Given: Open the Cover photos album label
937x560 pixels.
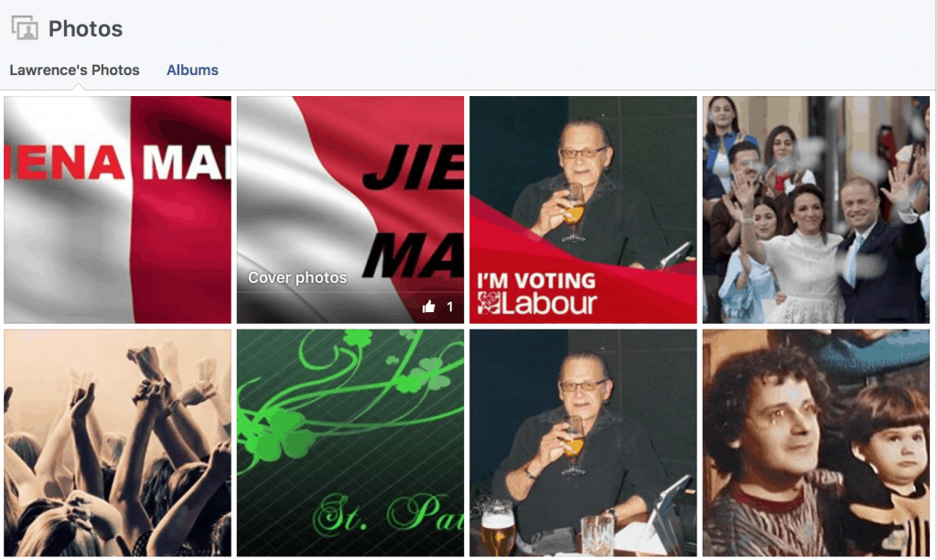Looking at the screenshot, I should coord(297,277).
